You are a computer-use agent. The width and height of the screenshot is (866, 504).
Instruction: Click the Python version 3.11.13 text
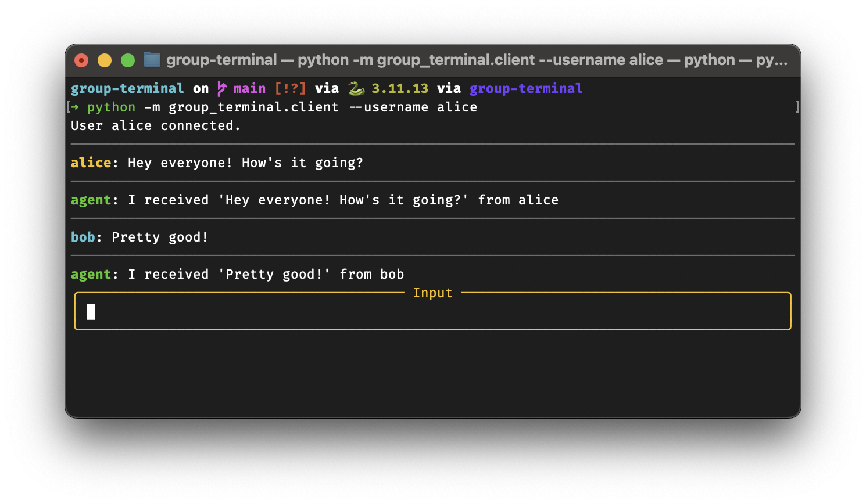point(400,88)
